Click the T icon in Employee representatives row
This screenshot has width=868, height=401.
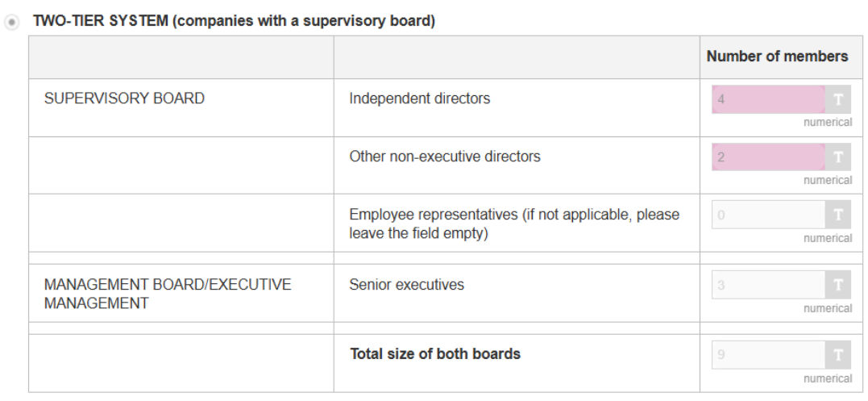[838, 215]
